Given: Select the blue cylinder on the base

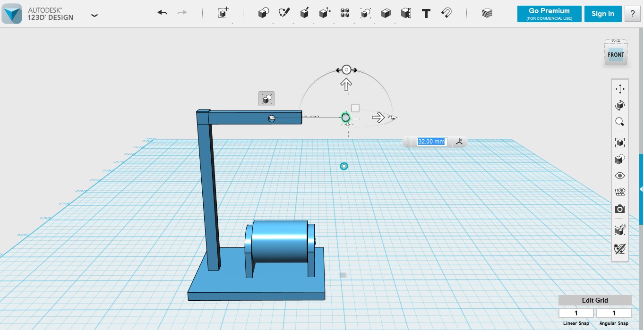Looking at the screenshot, I should coord(280,241).
